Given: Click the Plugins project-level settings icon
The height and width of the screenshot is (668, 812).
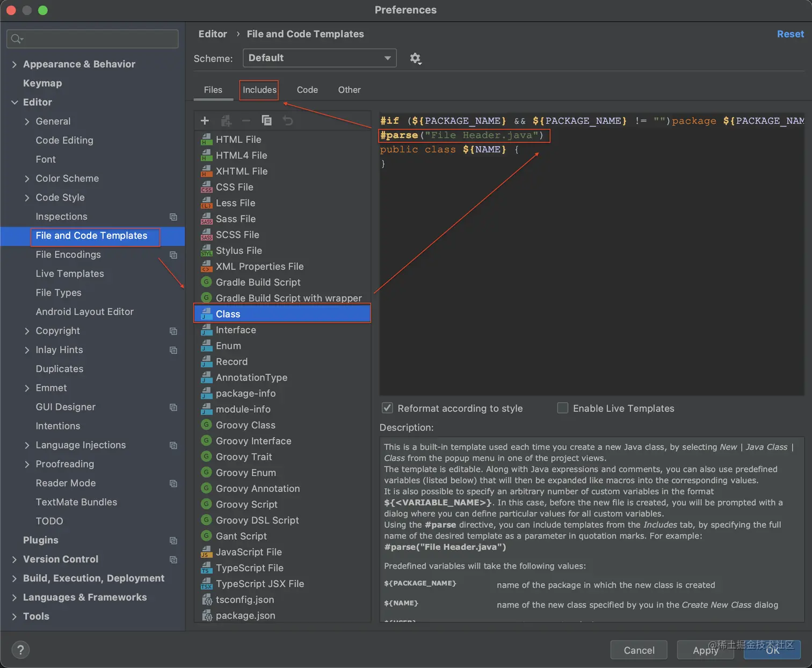Looking at the screenshot, I should click(x=173, y=541).
